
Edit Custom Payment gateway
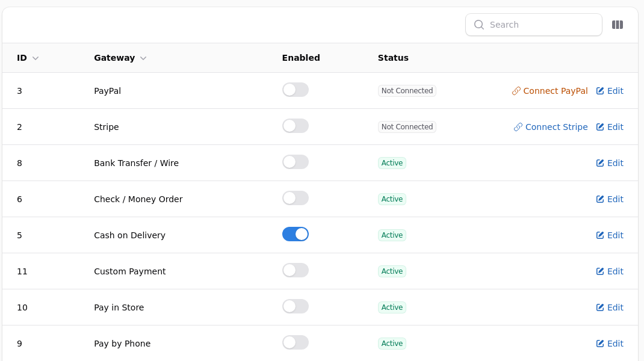click(x=610, y=271)
